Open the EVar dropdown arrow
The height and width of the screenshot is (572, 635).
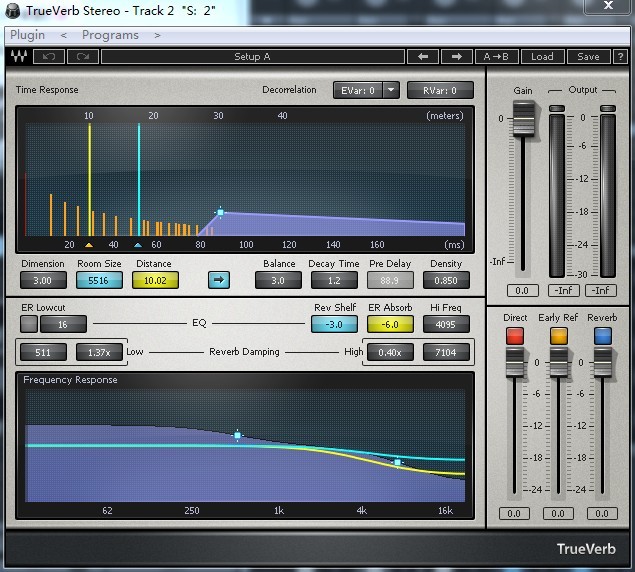(391, 90)
